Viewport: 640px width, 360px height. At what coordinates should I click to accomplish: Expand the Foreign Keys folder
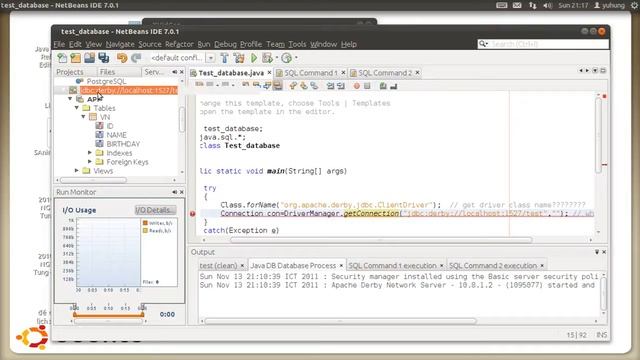pyautogui.click(x=90, y=162)
